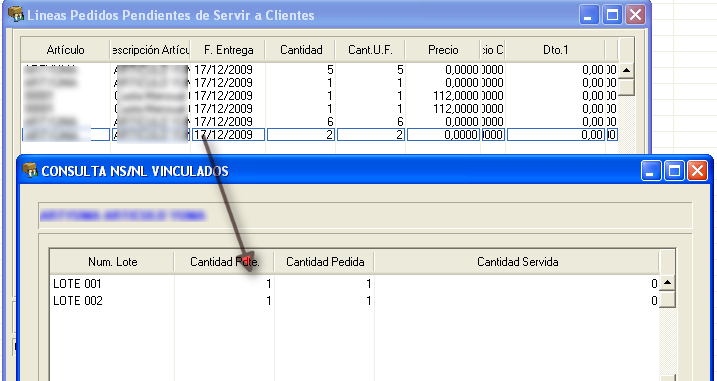Click Cantidad Pdte. value 1 for LOTE 001
The height and width of the screenshot is (381, 717).
point(224,284)
